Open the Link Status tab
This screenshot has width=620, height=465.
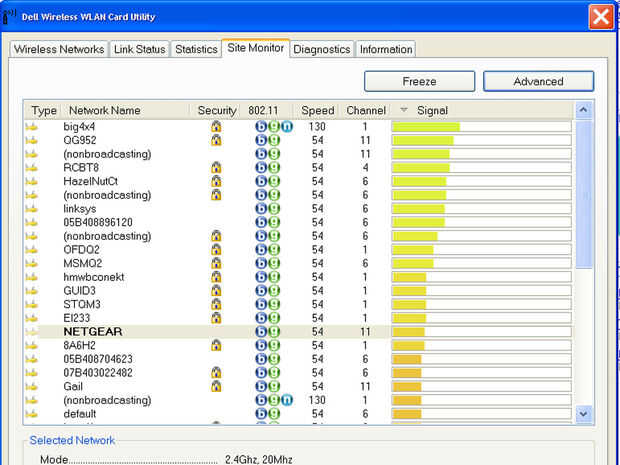point(140,49)
